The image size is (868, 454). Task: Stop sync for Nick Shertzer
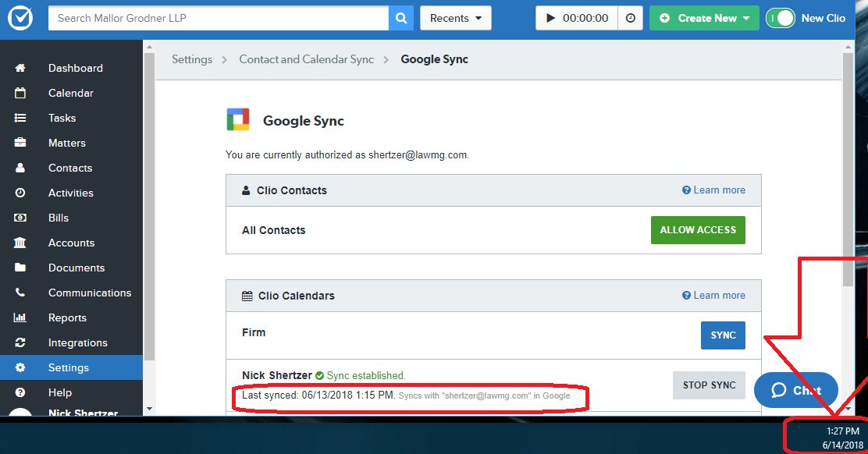pos(709,385)
